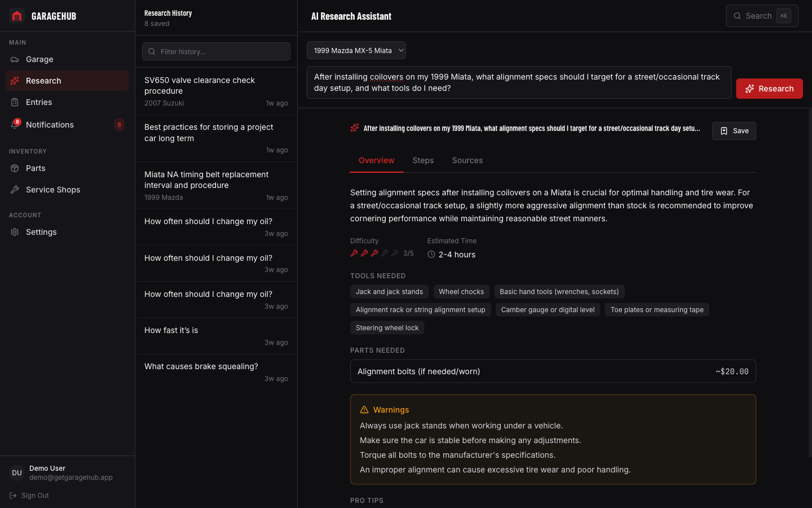Click the magnifier icon in Filter history
Screen dimensions: 812x508
click(152, 51)
